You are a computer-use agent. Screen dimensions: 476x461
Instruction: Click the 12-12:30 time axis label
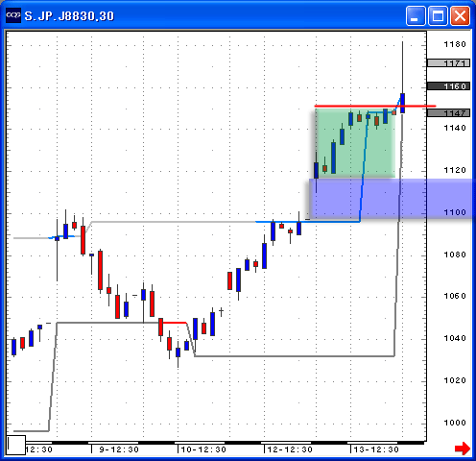click(290, 449)
